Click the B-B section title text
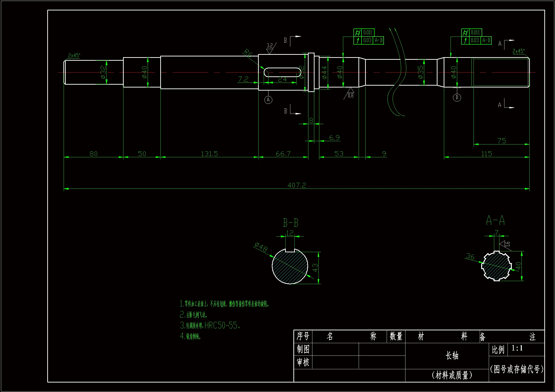Image resolution: width=555 pixels, height=392 pixels. (x=291, y=223)
